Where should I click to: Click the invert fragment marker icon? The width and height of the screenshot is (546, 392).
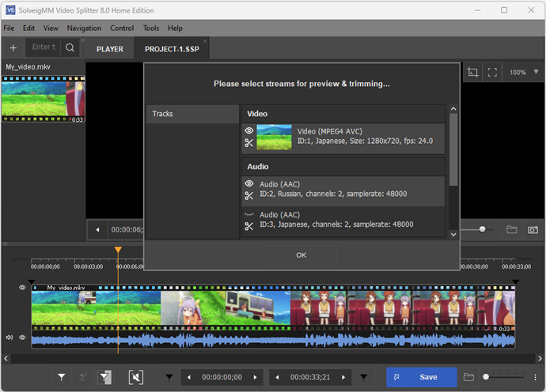104,377
